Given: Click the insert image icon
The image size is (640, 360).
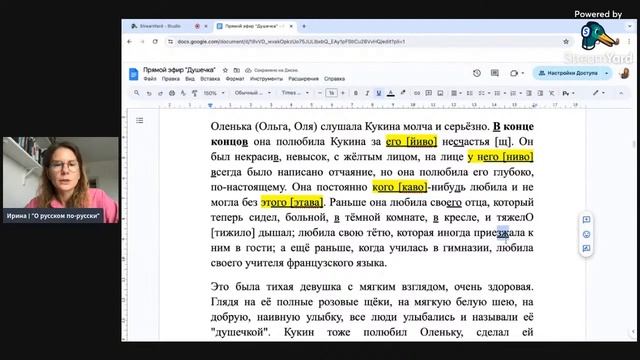Looking at the screenshot, I should point(440,93).
